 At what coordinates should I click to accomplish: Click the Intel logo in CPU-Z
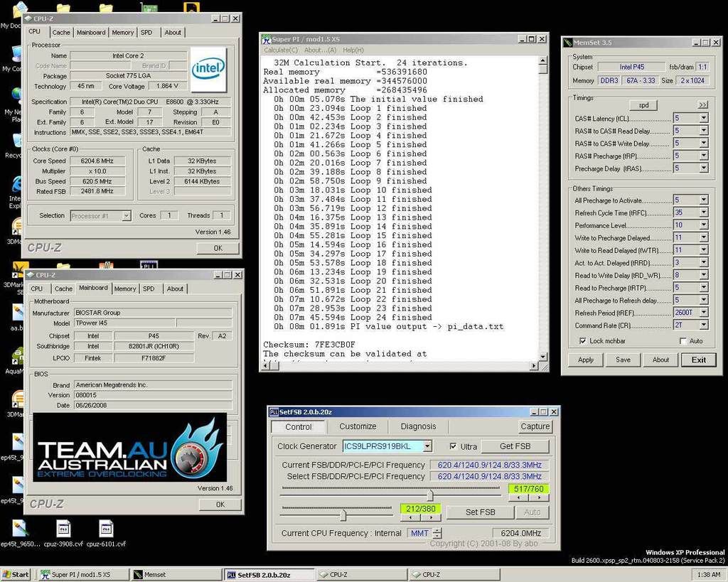tap(208, 69)
